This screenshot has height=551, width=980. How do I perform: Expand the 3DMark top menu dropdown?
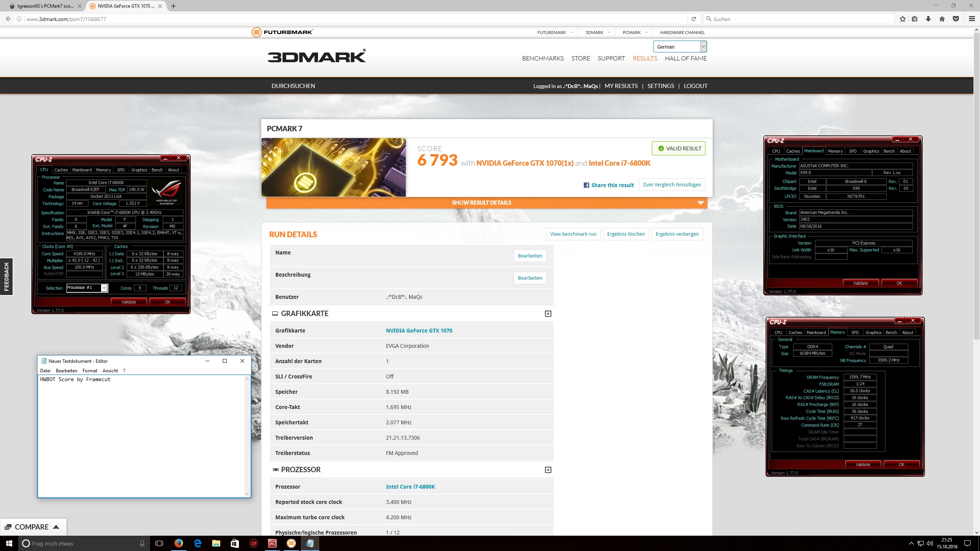click(609, 33)
